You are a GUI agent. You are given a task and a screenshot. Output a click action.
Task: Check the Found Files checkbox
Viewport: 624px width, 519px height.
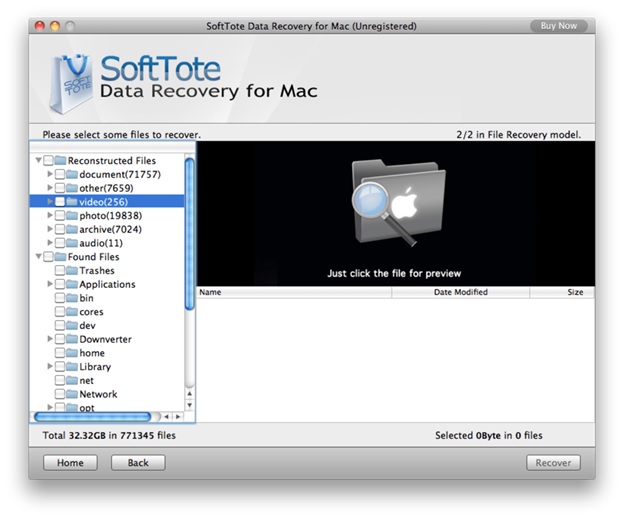(x=48, y=257)
